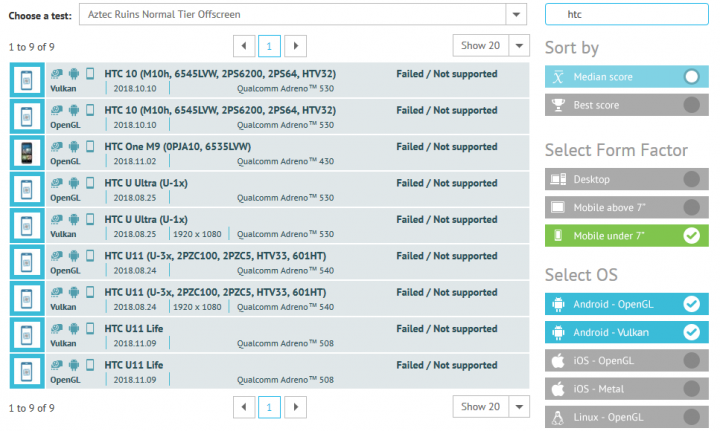Screen dimensions: 720x431
Task: Click the HTC U Ultra OpenGL device icon
Action: (x=27, y=189)
